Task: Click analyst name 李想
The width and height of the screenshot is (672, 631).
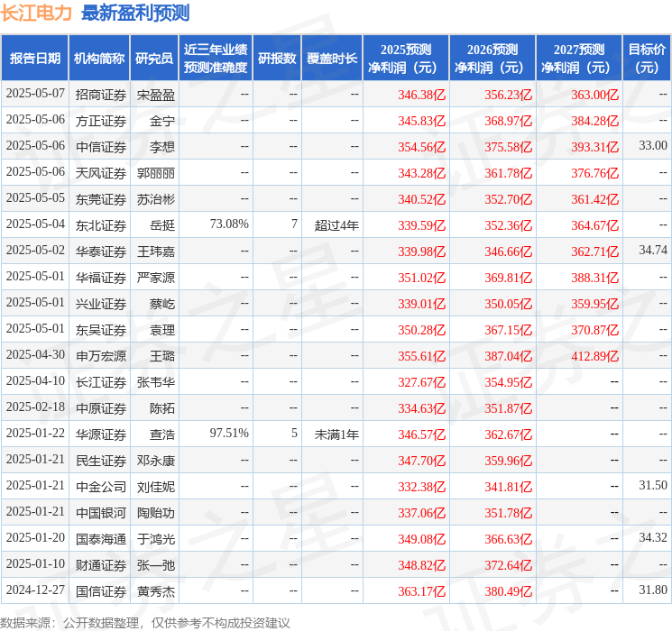Action: 162,147
